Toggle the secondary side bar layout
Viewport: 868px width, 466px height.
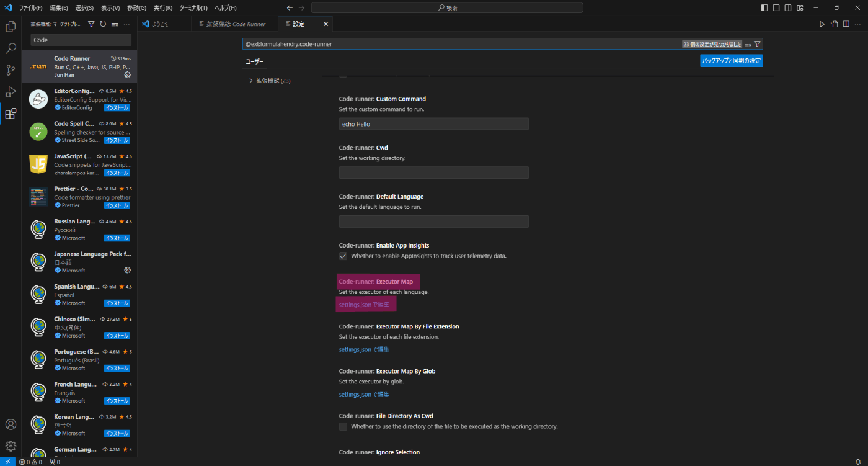pyautogui.click(x=788, y=8)
